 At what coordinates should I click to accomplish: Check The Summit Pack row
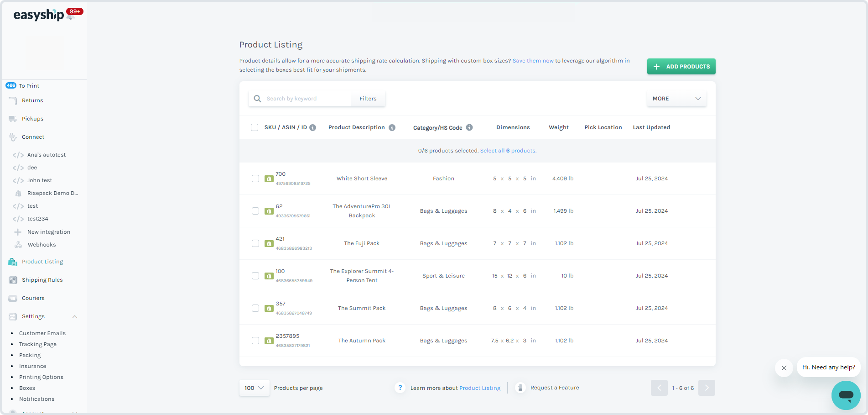255,308
